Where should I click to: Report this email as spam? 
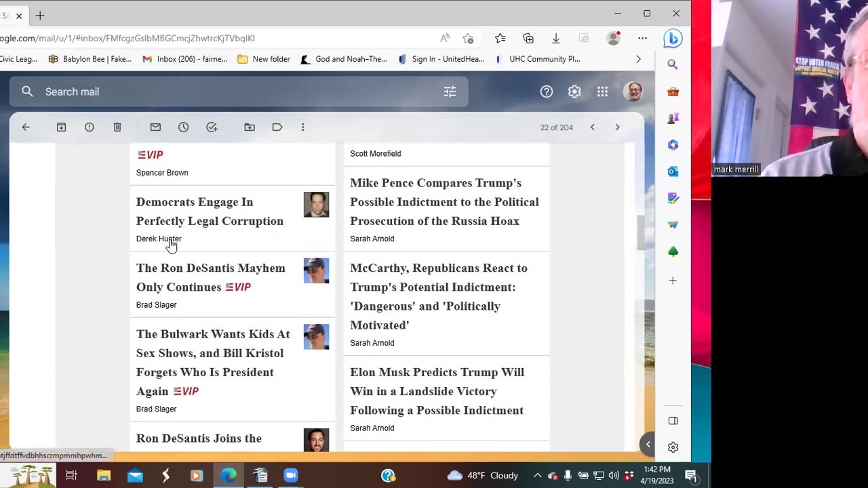coord(89,127)
